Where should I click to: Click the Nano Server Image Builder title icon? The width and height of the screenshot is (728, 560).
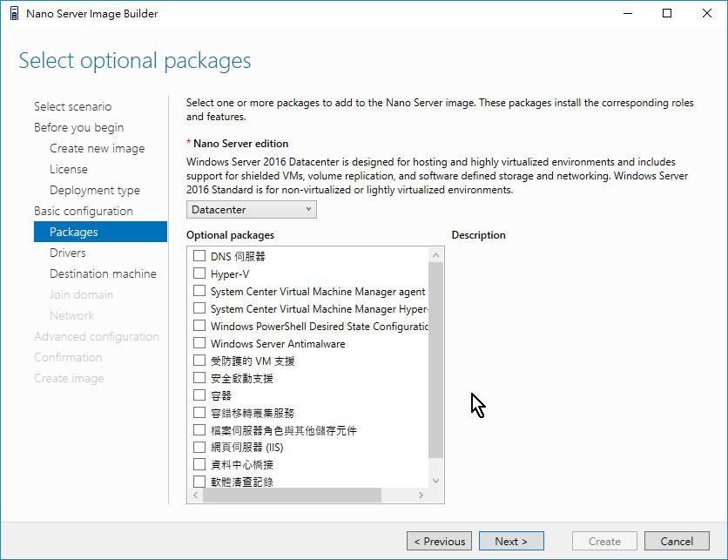15,13
